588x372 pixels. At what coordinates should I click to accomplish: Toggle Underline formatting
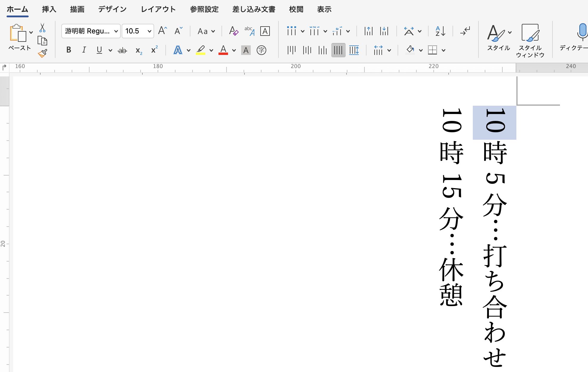point(99,50)
